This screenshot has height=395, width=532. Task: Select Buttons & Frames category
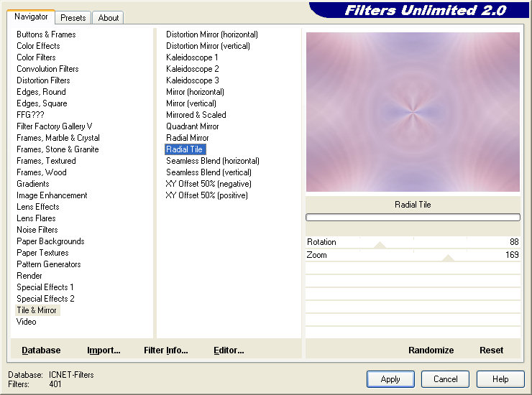tap(46, 34)
